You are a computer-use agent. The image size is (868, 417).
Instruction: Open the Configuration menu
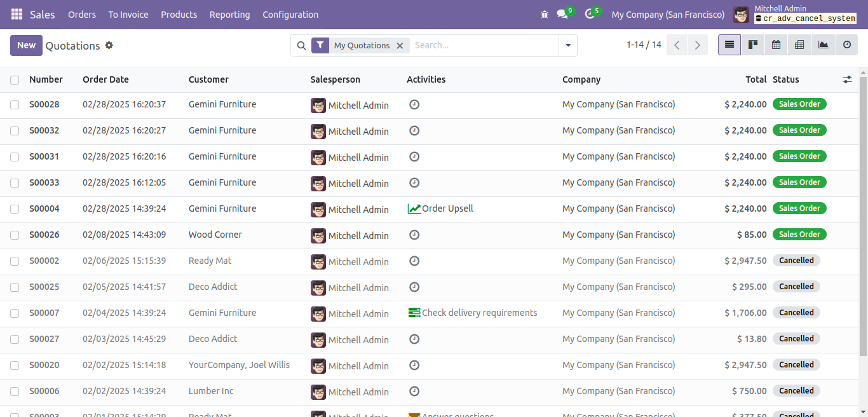[x=290, y=15]
